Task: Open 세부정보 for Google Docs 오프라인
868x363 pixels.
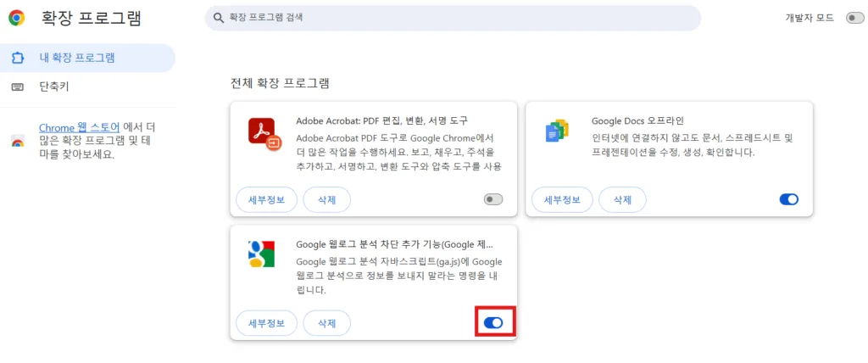Action: pyautogui.click(x=563, y=200)
